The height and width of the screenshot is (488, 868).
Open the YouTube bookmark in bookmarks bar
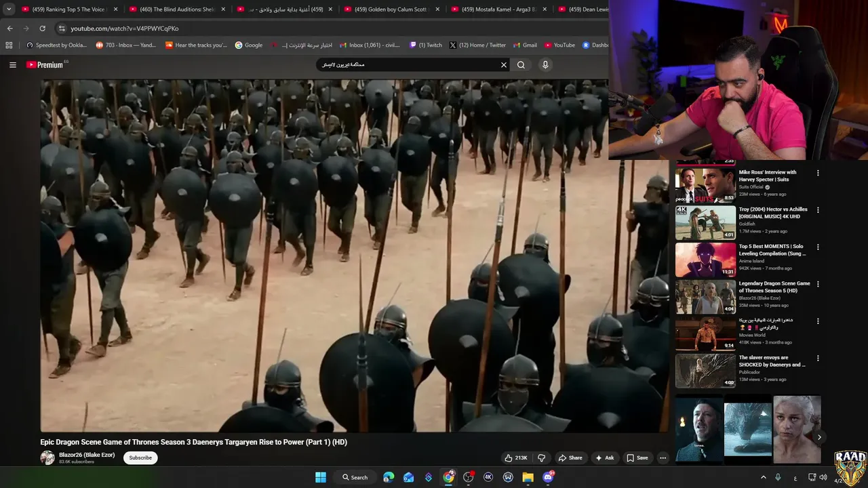[x=559, y=45]
